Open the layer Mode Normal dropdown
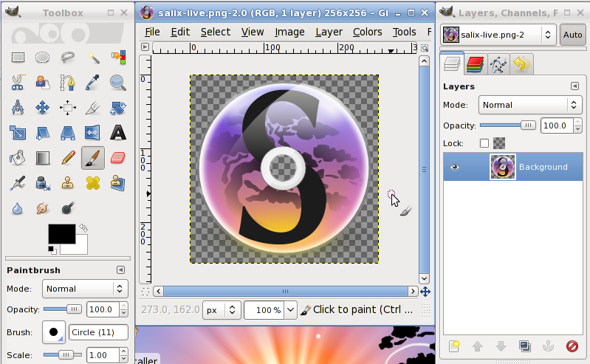 [530, 105]
